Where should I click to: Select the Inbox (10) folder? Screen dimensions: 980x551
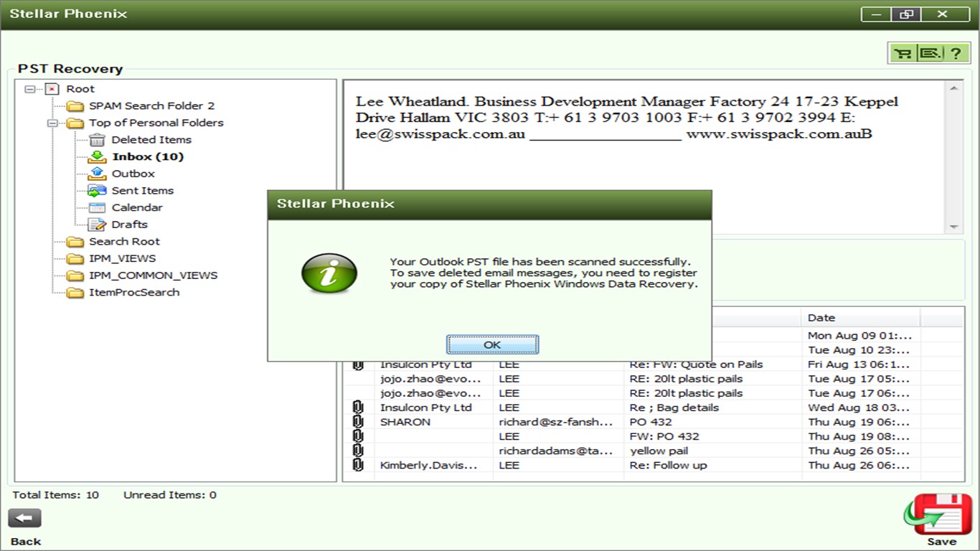[148, 156]
